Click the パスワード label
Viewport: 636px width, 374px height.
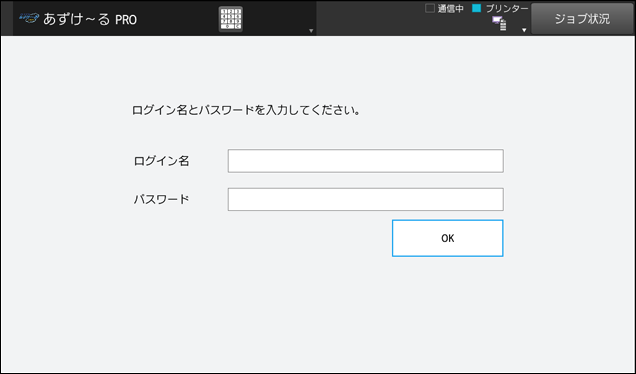(x=161, y=199)
